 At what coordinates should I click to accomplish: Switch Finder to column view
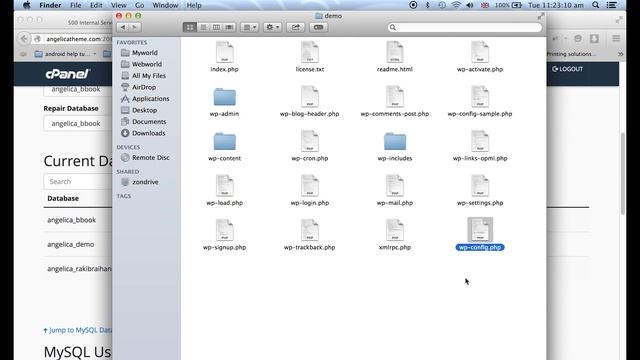[216, 27]
